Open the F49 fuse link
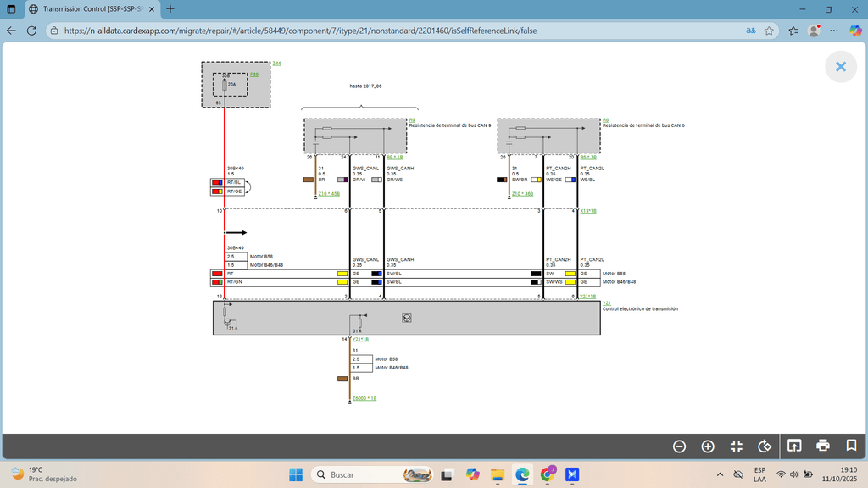Image resolution: width=868 pixels, height=488 pixels. (253, 75)
